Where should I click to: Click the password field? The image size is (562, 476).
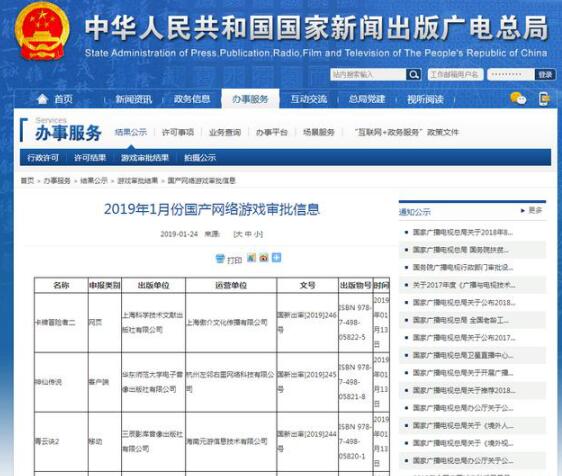(x=511, y=75)
